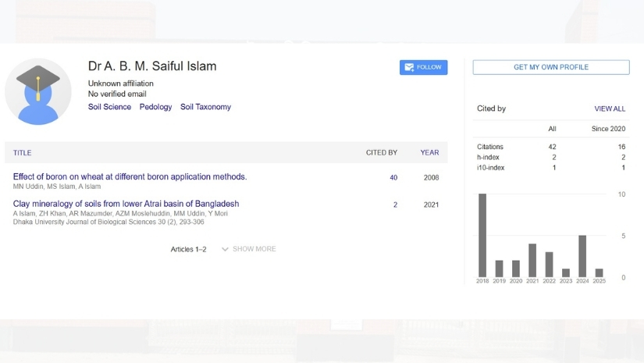Click the 2024 bar in citation chart
Screen dimensions: 644x363
(x=582, y=256)
